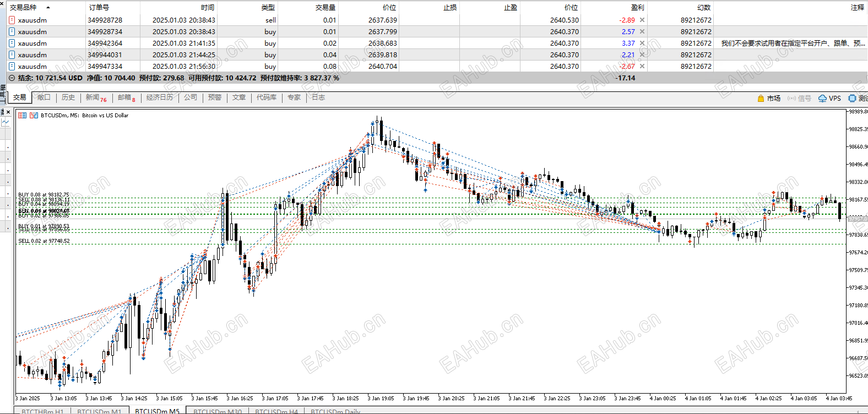Open the 邮箱 tab with 8 unread

tap(127, 97)
